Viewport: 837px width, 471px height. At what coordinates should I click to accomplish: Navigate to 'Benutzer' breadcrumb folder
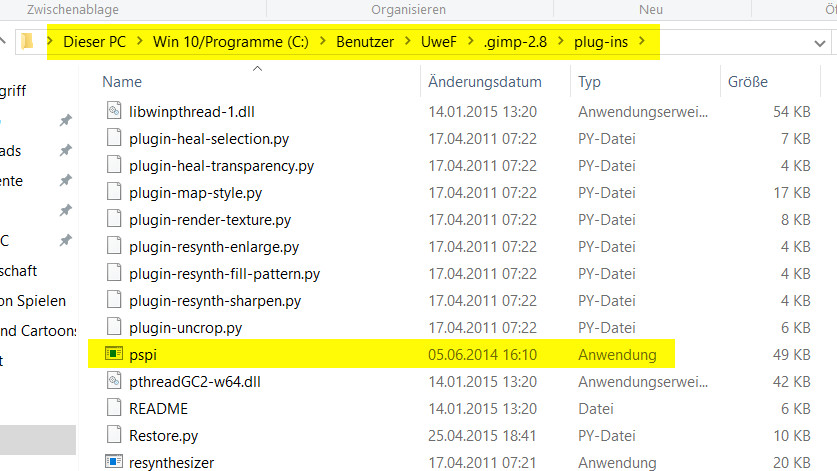pyautogui.click(x=365, y=42)
